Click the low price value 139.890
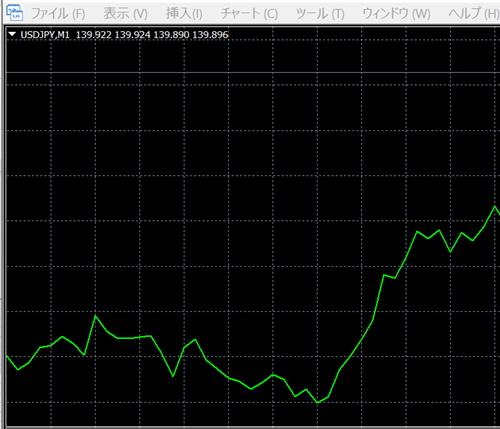The width and height of the screenshot is (500, 429). click(171, 35)
